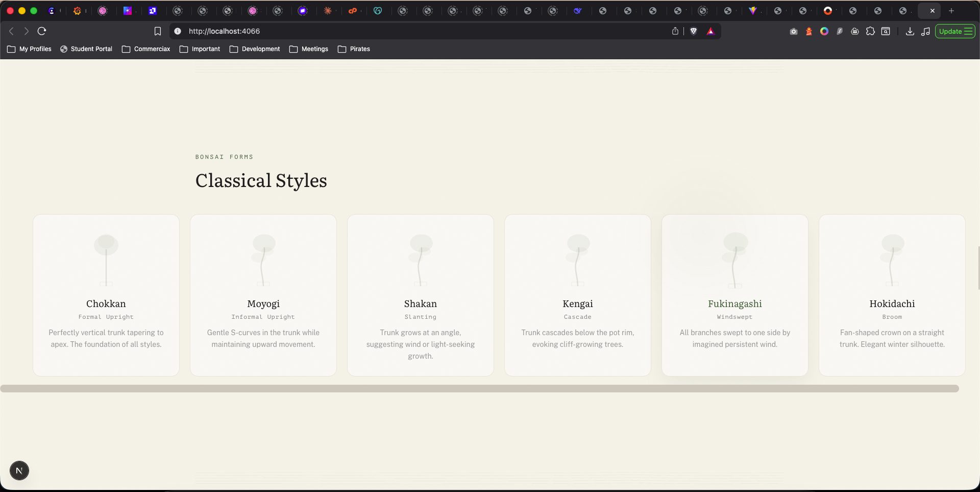Open the music note media control

tap(925, 31)
